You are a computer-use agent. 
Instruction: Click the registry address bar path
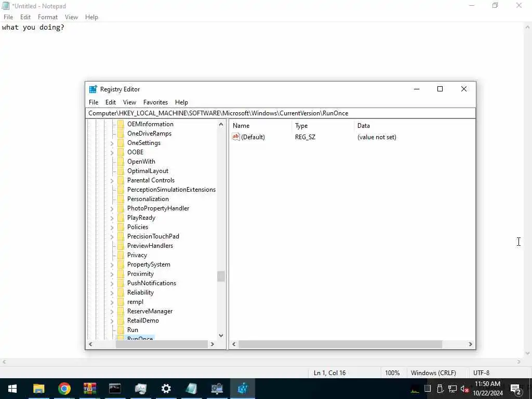(x=281, y=113)
